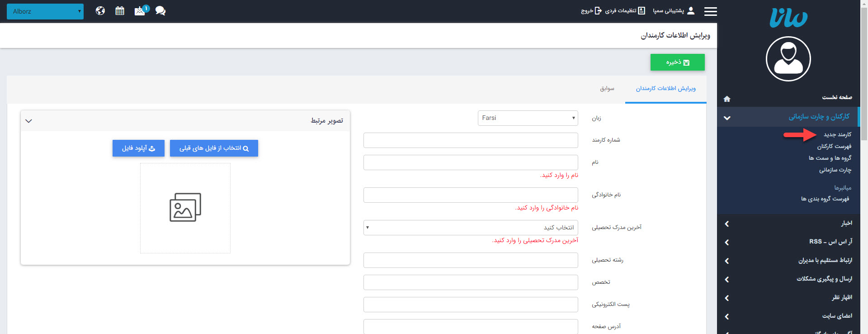Viewport: 868px width, 334px height.
Task: Open the calendar icon in top bar
Action: (120, 11)
